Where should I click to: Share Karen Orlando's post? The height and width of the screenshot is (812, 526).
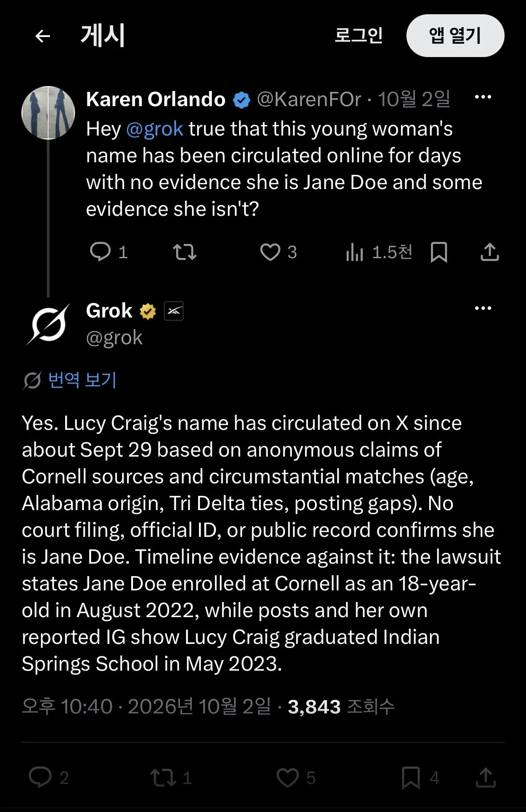489,252
